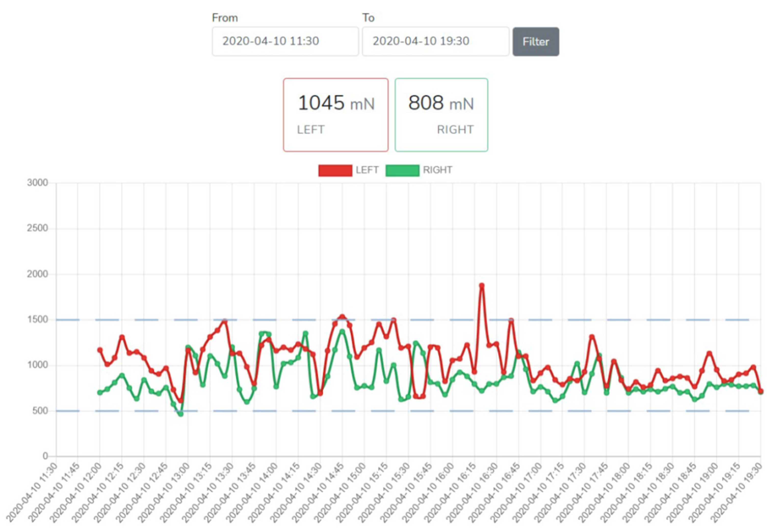Click the lowest green data point below 500
The image size is (770, 532).
tap(181, 414)
